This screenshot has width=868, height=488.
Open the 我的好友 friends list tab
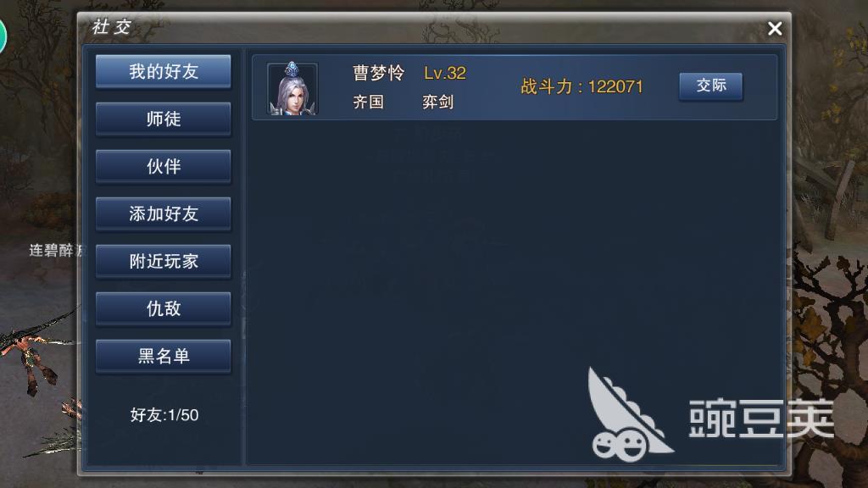164,71
